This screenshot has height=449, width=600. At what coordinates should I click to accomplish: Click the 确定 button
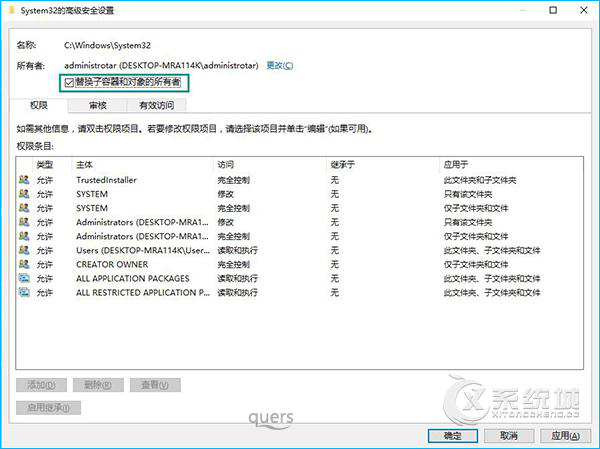(x=453, y=436)
